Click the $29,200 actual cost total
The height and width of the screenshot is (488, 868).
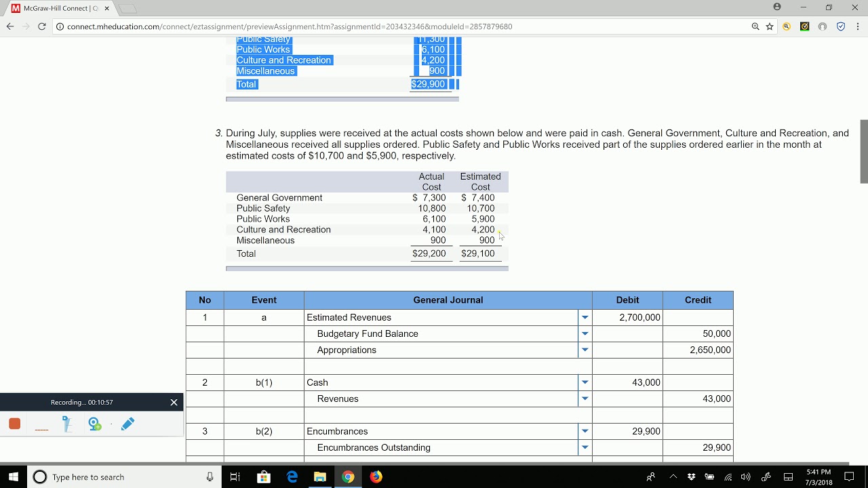coord(429,253)
